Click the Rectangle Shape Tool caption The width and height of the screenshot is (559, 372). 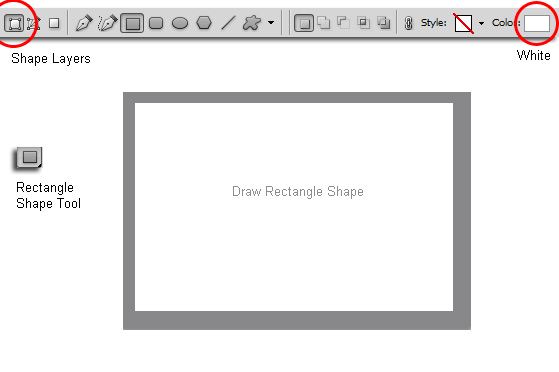48,195
